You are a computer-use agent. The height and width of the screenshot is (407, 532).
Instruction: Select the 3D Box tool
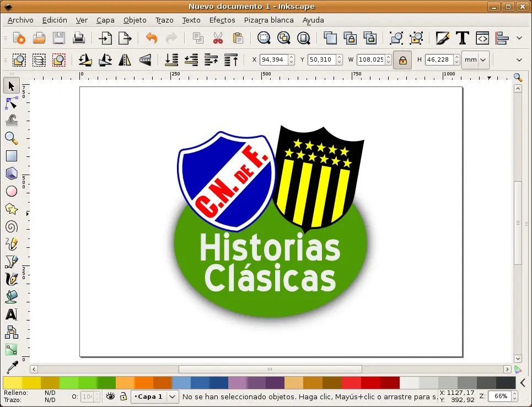12,173
